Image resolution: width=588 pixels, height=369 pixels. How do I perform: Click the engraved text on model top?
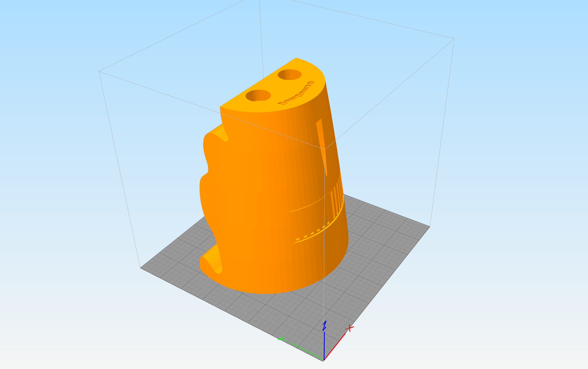296,93
